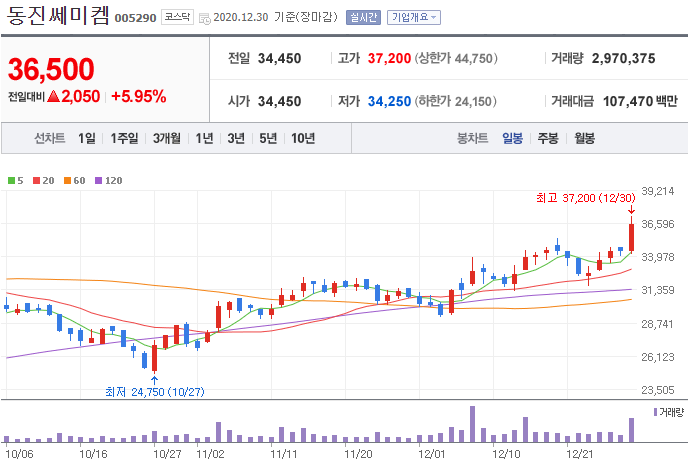Click the 하한가 24,150 text
Viewport: 688px width, 463px height.
pos(455,101)
